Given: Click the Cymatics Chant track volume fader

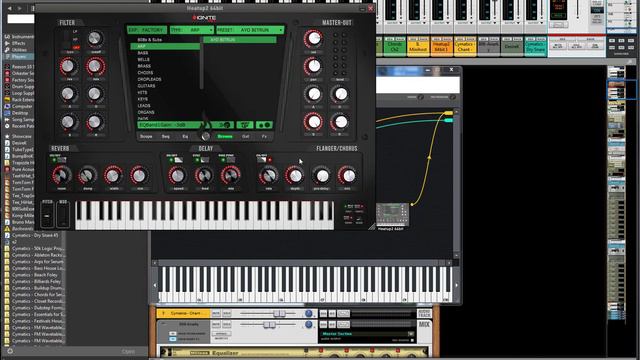Looking at the screenshot, I should point(280,313).
